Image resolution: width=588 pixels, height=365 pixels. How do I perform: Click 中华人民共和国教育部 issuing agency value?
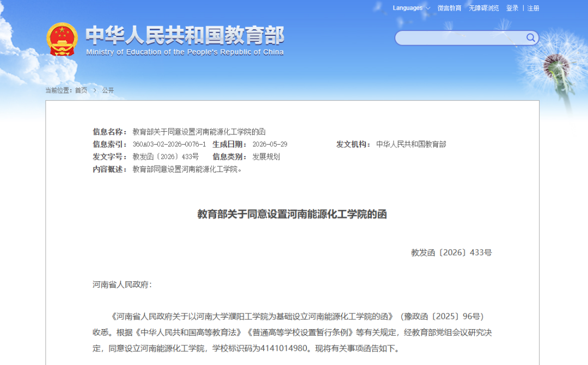[x=411, y=144]
